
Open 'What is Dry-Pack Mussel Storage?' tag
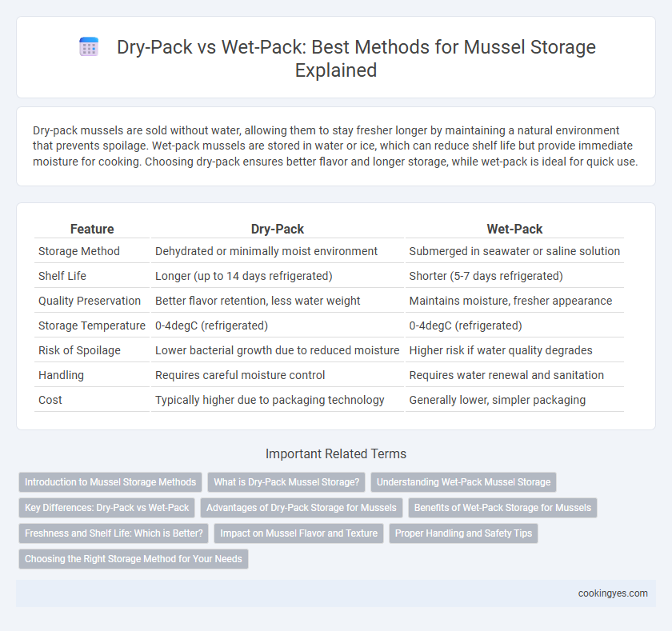point(286,482)
